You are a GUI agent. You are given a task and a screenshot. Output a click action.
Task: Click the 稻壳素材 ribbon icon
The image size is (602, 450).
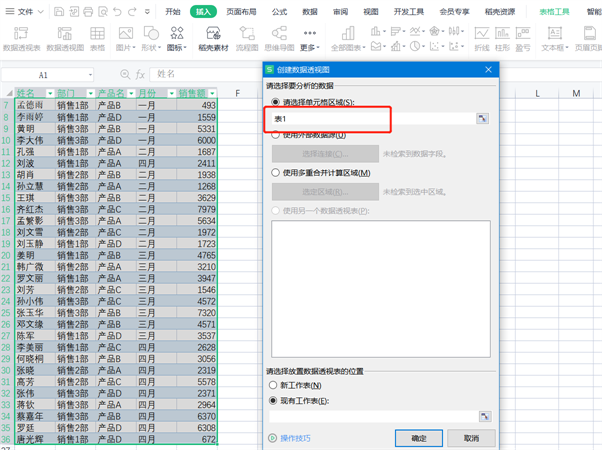click(x=212, y=38)
